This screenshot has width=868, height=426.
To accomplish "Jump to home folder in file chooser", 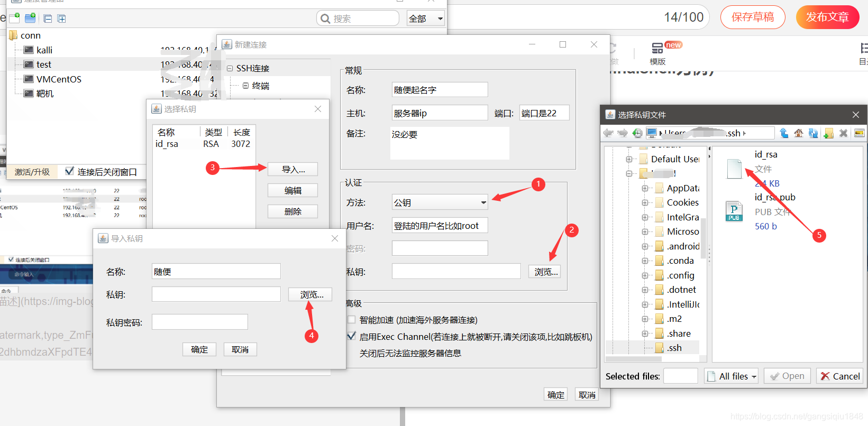I will [x=799, y=133].
